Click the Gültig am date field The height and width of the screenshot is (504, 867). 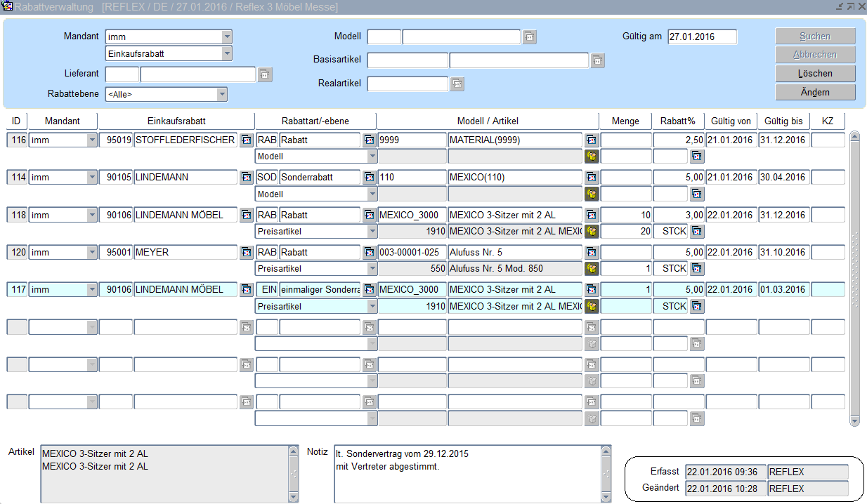pos(702,37)
